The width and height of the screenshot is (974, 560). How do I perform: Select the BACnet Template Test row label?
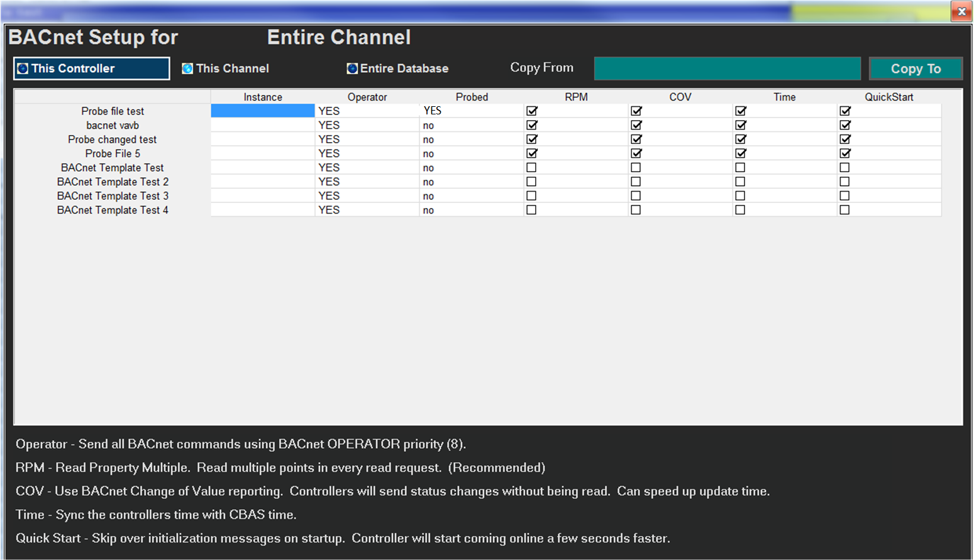coord(113,168)
